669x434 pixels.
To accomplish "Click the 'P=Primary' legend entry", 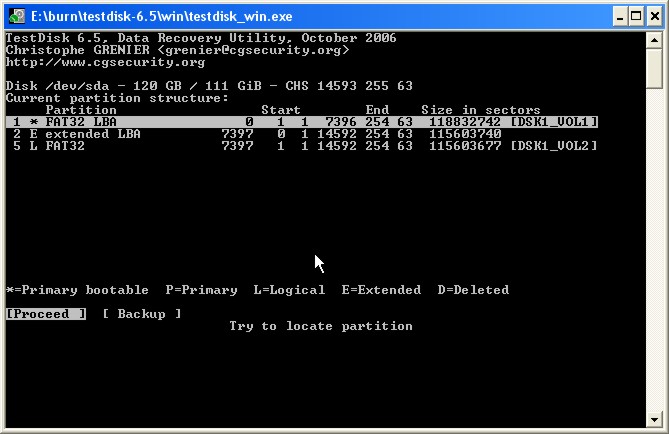I will point(201,290).
